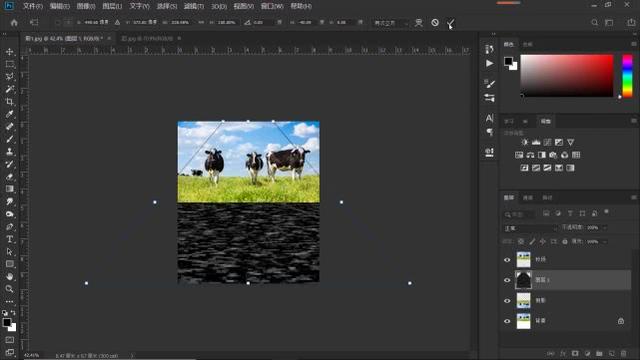Select the Hand tool

(x=10, y=276)
